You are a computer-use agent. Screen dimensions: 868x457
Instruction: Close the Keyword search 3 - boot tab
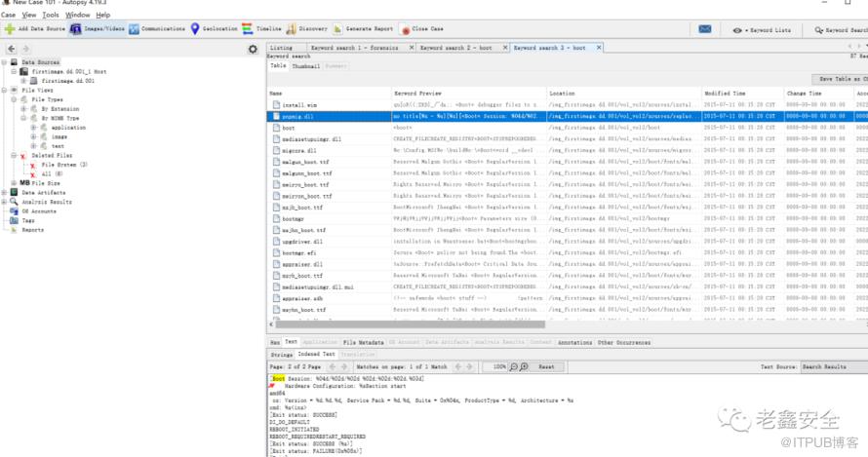coord(597,48)
